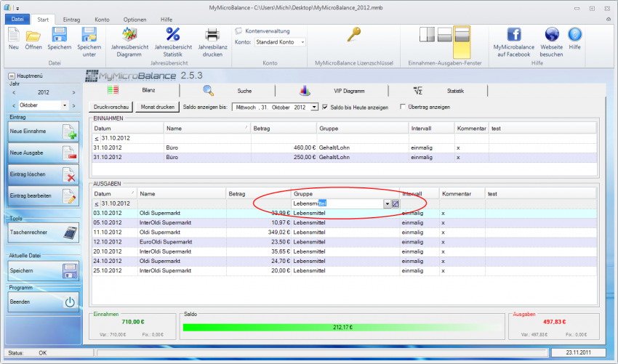This screenshot has height=364, width=618.
Task: Collapse the Hauptmenü panel toggle
Action: coord(12,76)
